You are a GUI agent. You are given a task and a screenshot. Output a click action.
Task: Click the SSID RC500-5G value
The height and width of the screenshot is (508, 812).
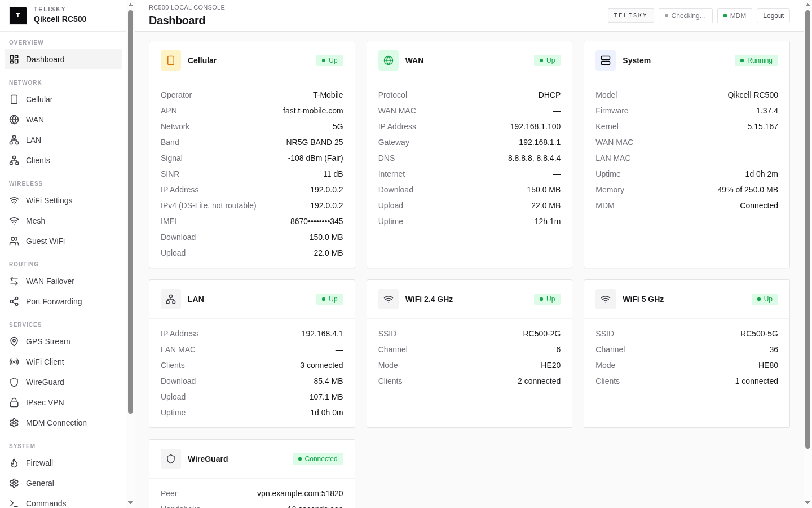[759, 334]
